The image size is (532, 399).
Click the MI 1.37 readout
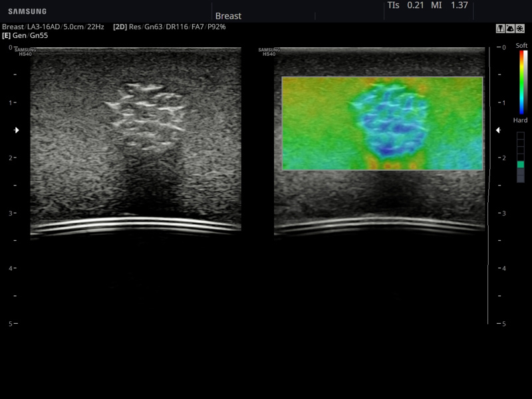tap(450, 5)
